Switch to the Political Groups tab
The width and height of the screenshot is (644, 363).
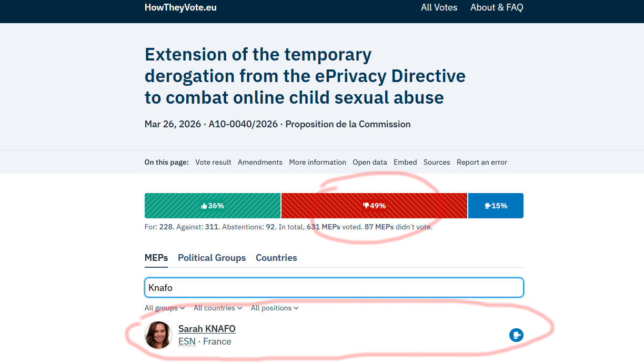(212, 258)
